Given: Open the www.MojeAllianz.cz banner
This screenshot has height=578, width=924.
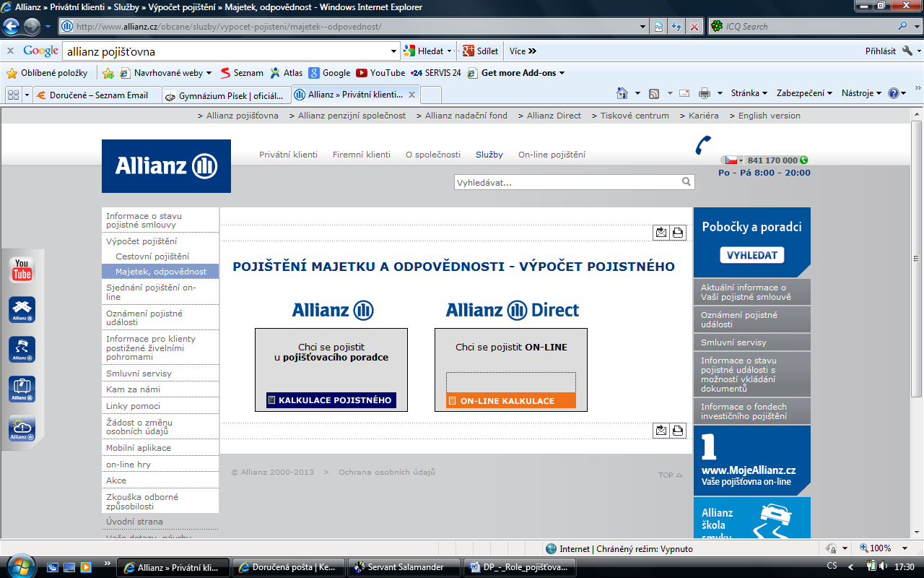Looking at the screenshot, I should click(751, 460).
